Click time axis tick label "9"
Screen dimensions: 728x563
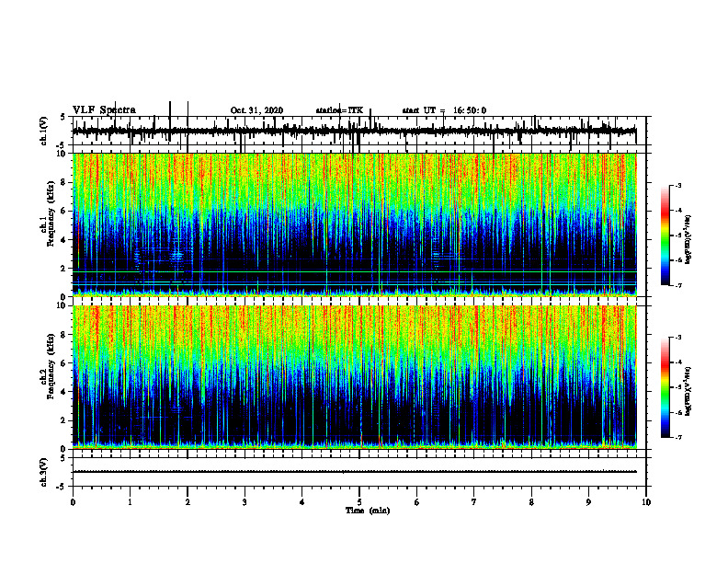pos(588,502)
